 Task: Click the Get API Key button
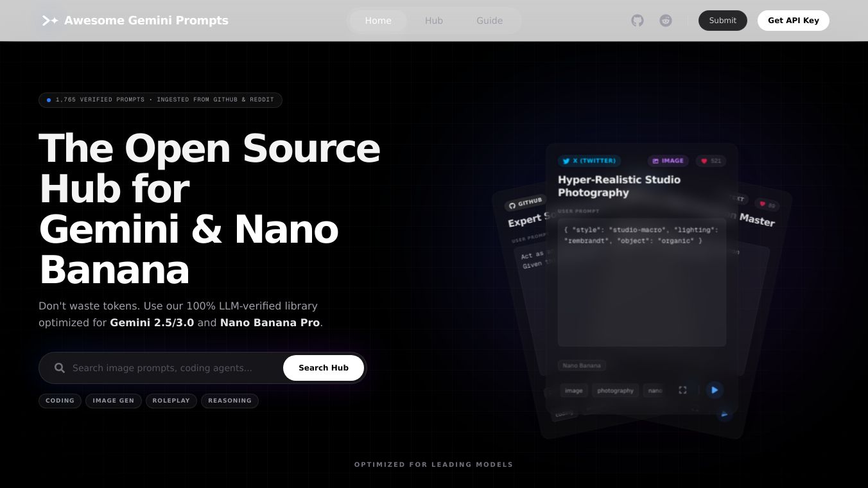point(794,21)
